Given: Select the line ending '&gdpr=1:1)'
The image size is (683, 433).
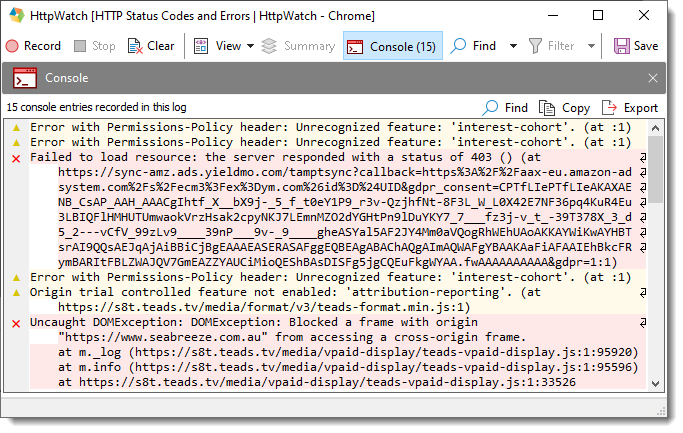Looking at the screenshot, I should tap(338, 262).
